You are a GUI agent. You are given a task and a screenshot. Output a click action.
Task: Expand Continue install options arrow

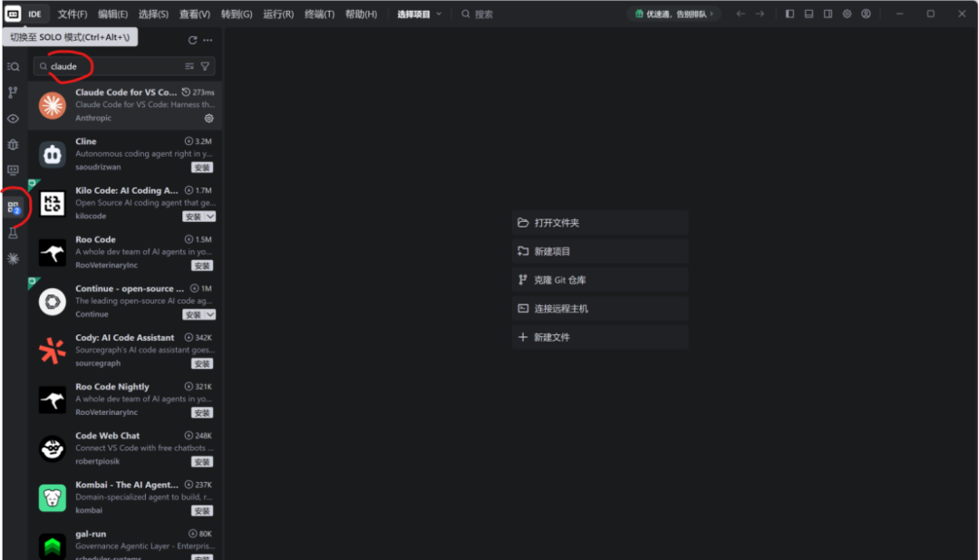pyautogui.click(x=210, y=314)
